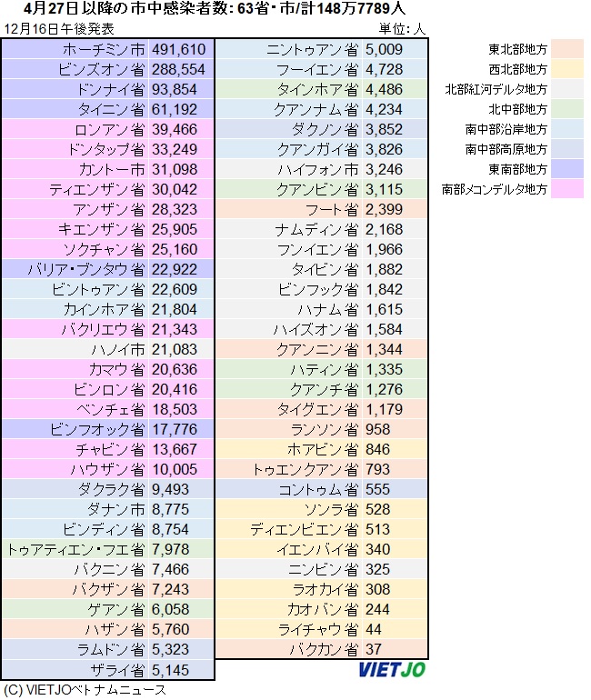Click the ナムディン省 cell
The width and height of the screenshot is (591, 700).
point(316,229)
